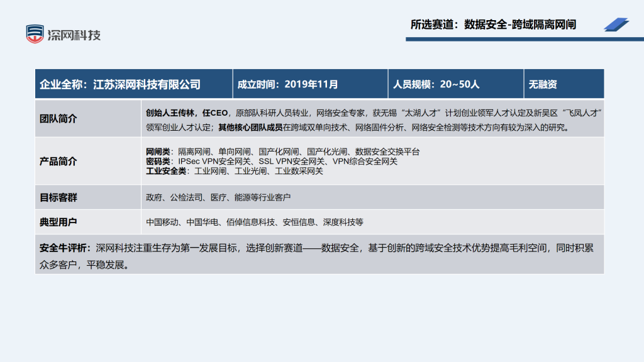
Task: Click the 产品简介 row label
Action: click(58, 162)
